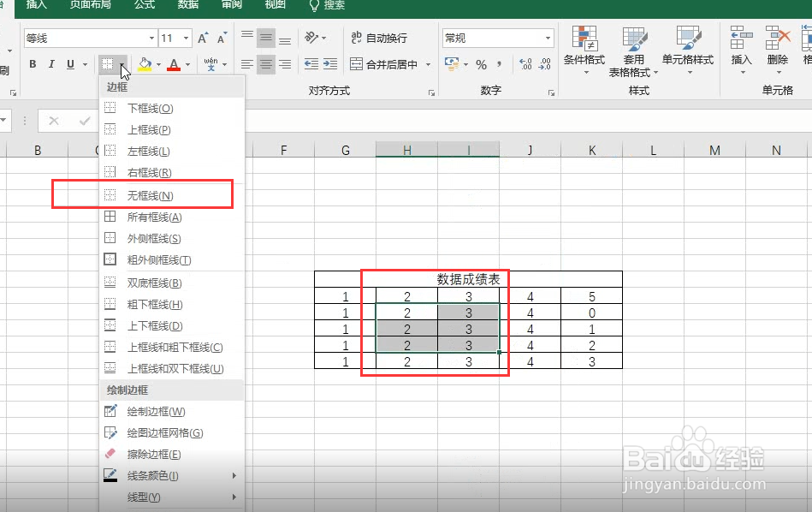Switch to 数据 tab
The image size is (812, 512).
[x=188, y=5]
